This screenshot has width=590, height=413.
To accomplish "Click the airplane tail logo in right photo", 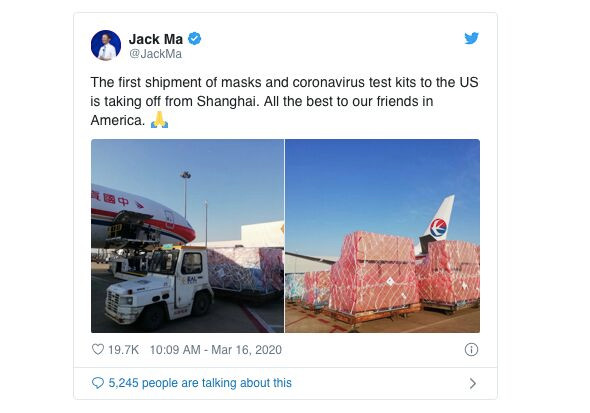I will (x=438, y=227).
